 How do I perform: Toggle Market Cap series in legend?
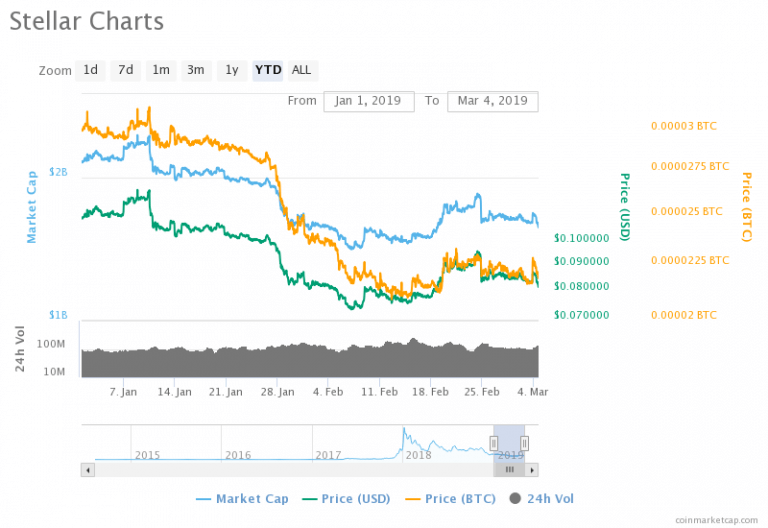tap(242, 499)
